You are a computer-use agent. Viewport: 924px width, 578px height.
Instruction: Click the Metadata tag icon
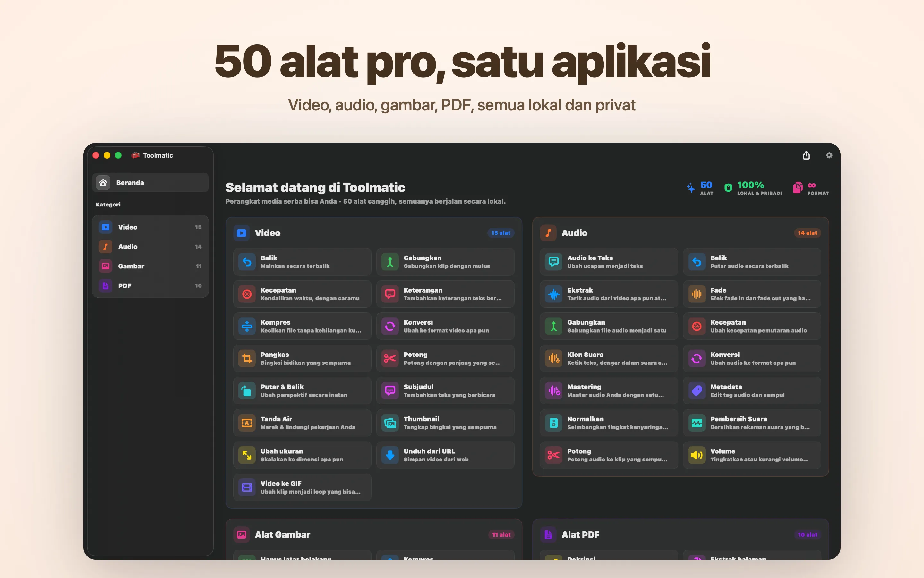point(697,391)
